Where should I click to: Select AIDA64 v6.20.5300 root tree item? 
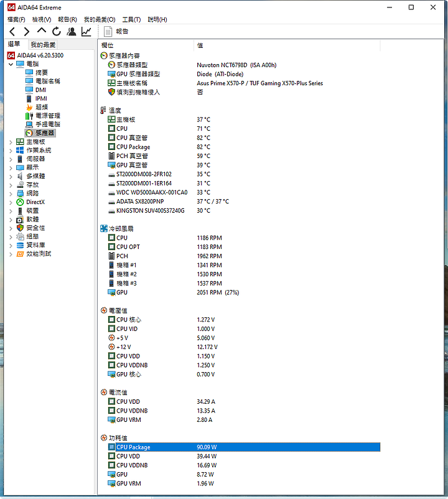(35, 55)
